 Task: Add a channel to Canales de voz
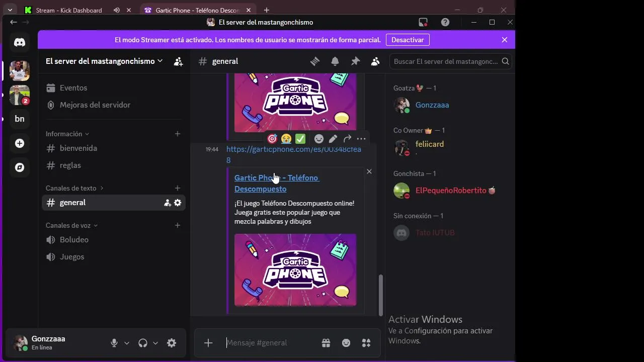pyautogui.click(x=177, y=225)
